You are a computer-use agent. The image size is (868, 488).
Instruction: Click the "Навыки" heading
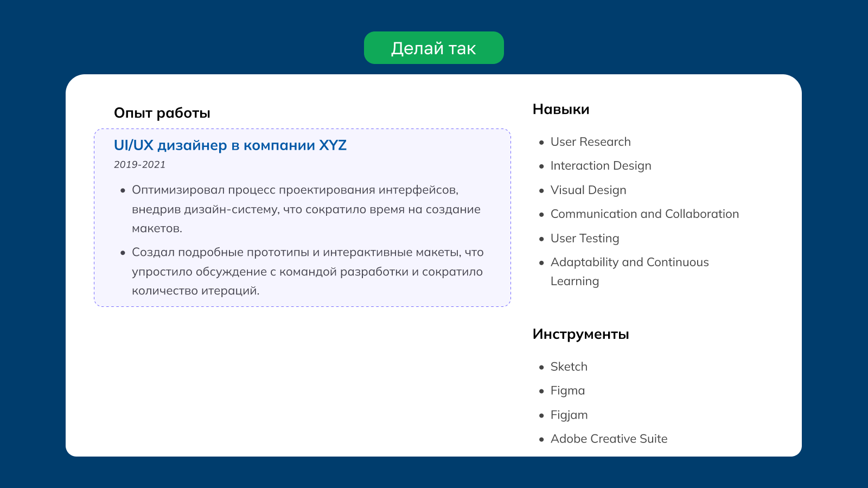(x=560, y=110)
